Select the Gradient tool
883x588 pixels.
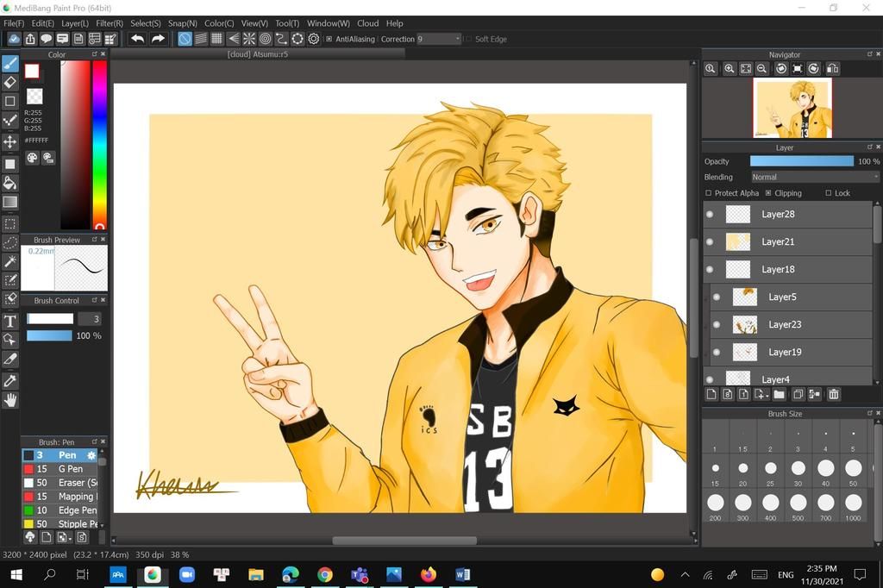pyautogui.click(x=10, y=202)
